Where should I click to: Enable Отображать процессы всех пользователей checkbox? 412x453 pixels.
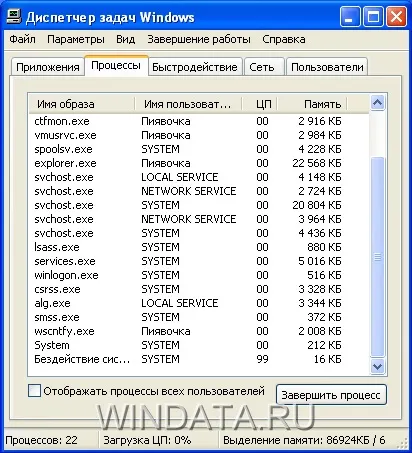[x=35, y=391]
